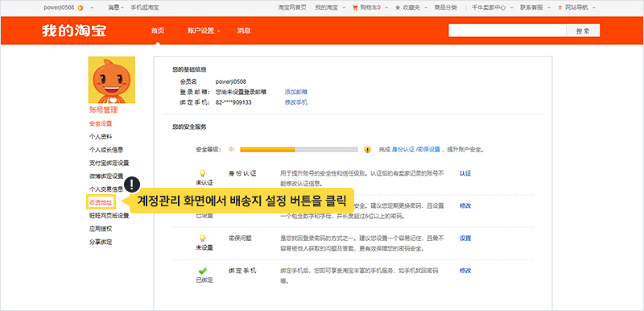Open 分享绑定 in the sidebar

click(101, 242)
